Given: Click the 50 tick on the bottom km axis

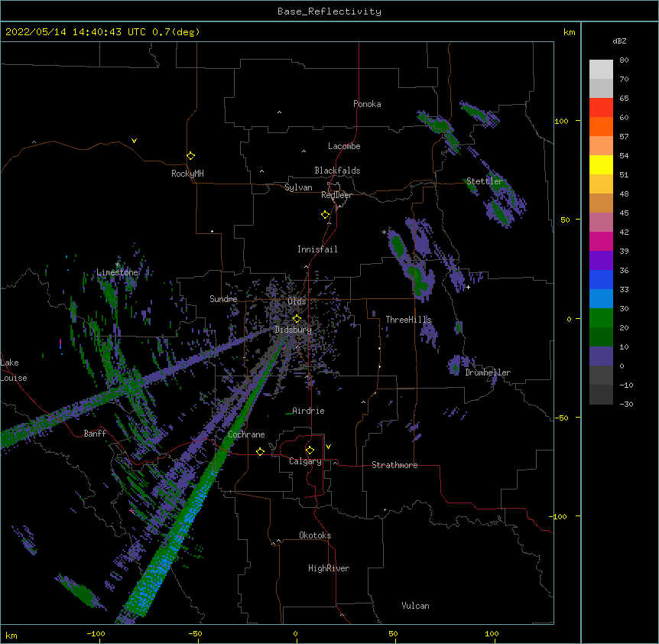Looking at the screenshot, I should (x=393, y=633).
